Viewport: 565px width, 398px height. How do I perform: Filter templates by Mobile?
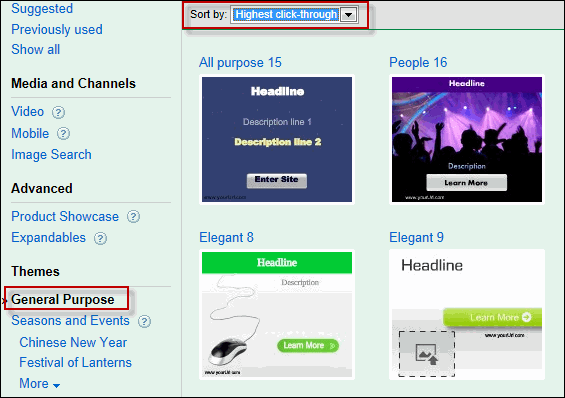(30, 133)
